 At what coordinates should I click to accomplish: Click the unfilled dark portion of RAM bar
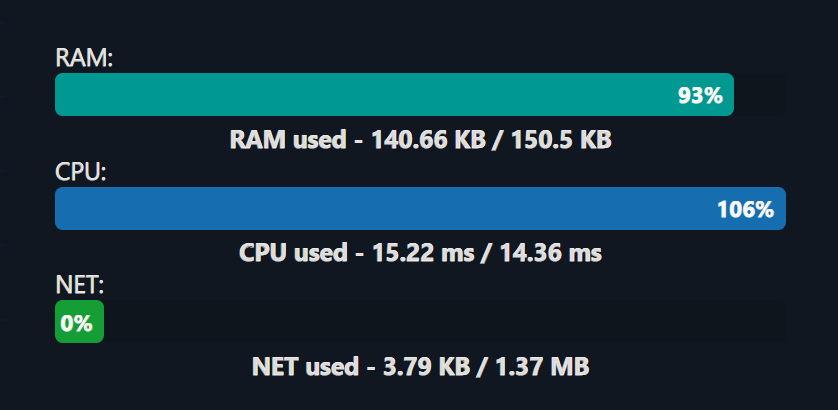pyautogui.click(x=759, y=94)
